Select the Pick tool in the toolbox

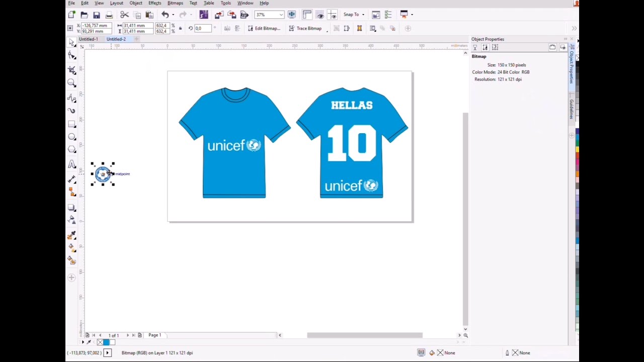(71, 43)
